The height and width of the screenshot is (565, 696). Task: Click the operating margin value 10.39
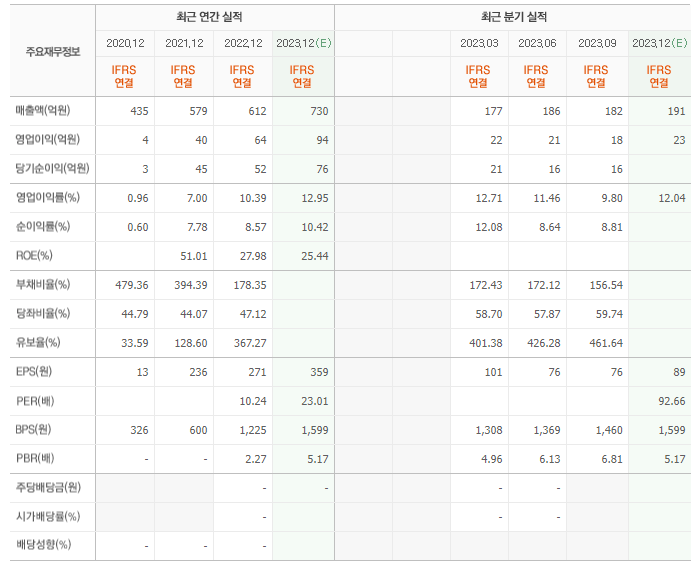click(x=253, y=198)
